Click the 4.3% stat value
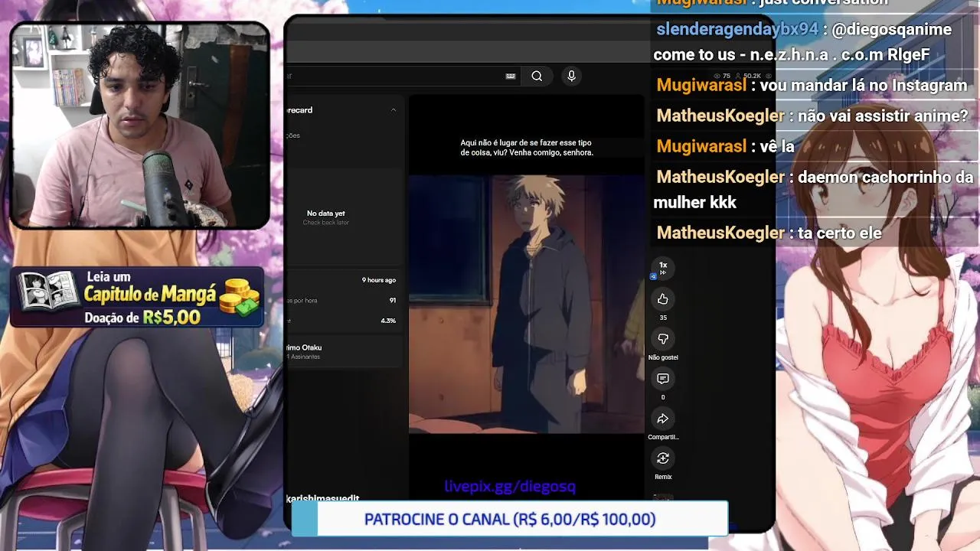Viewport: 980px width, 551px height. [388, 321]
